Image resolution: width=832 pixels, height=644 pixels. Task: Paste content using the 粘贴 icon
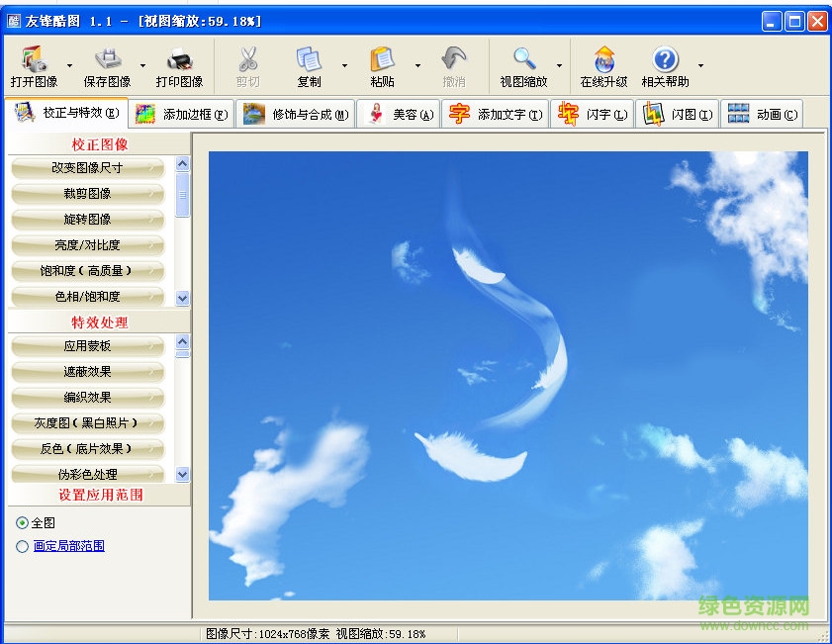point(381,65)
